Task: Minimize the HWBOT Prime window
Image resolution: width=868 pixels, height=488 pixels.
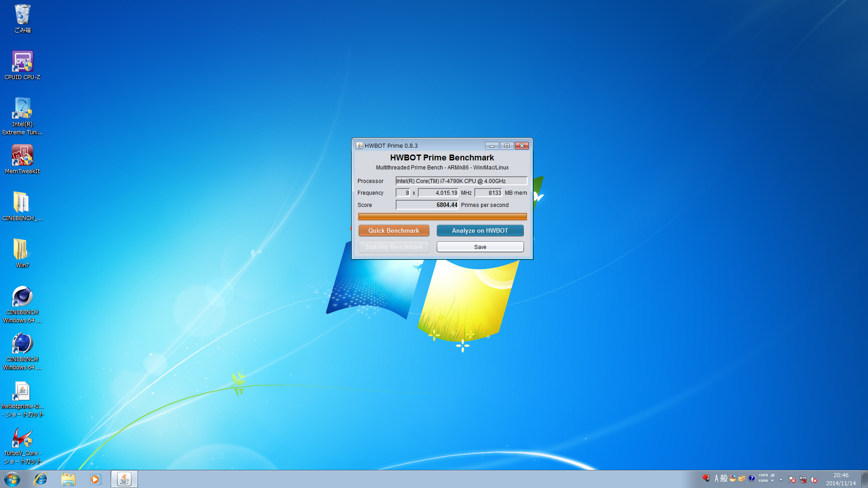Action: [492, 145]
